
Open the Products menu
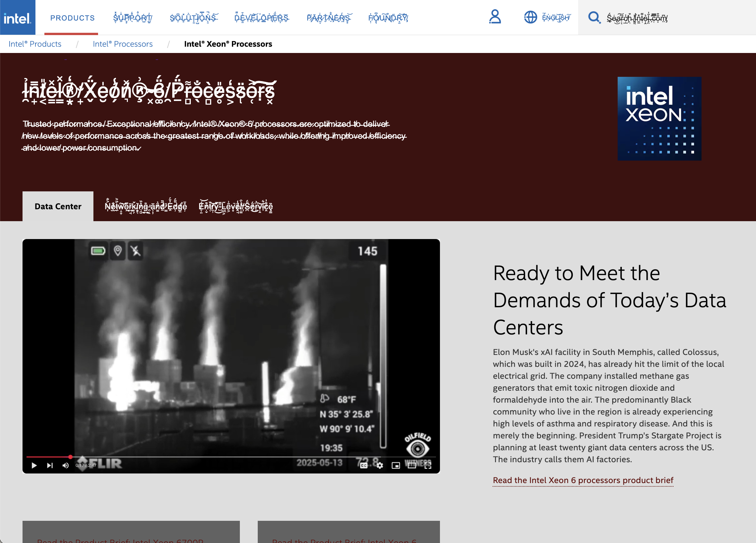pos(72,18)
